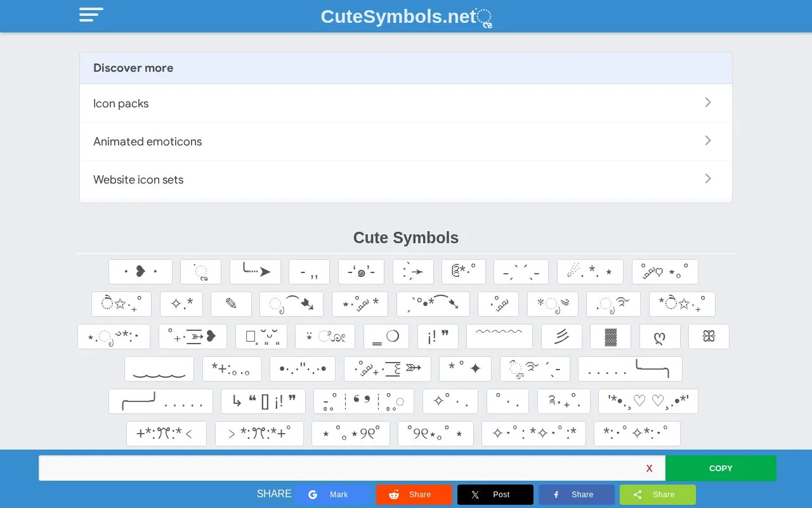Viewport: 812px width, 508px height.
Task: Choose the "╭──╯ . . . . ." symbol
Action: click(x=160, y=401)
